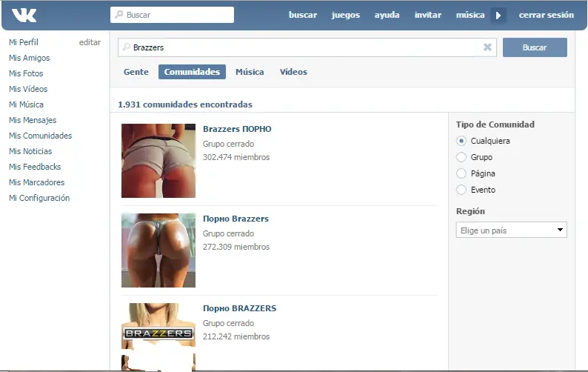The height and width of the screenshot is (372, 588).
Task: Open the Brazzers ПОРНО community link
Action: click(237, 129)
